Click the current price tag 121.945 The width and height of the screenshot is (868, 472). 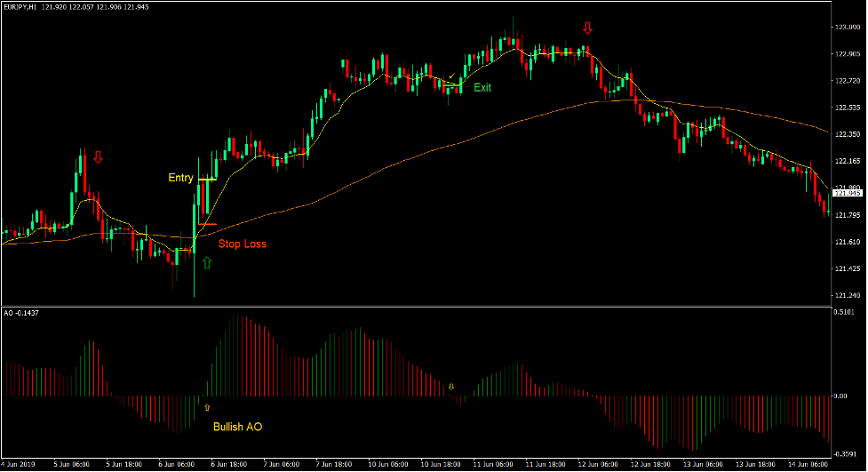click(x=848, y=193)
